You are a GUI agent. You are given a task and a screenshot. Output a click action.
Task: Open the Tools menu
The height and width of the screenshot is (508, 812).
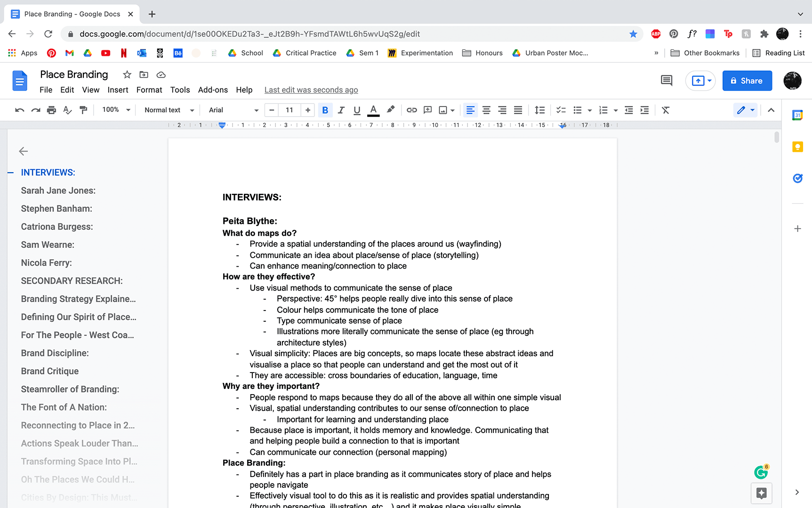click(x=180, y=90)
